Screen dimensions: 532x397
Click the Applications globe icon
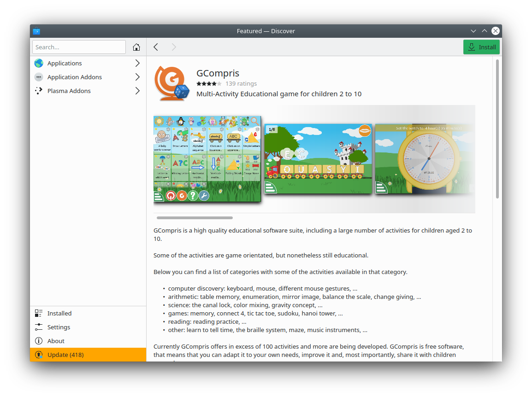pyautogui.click(x=39, y=63)
